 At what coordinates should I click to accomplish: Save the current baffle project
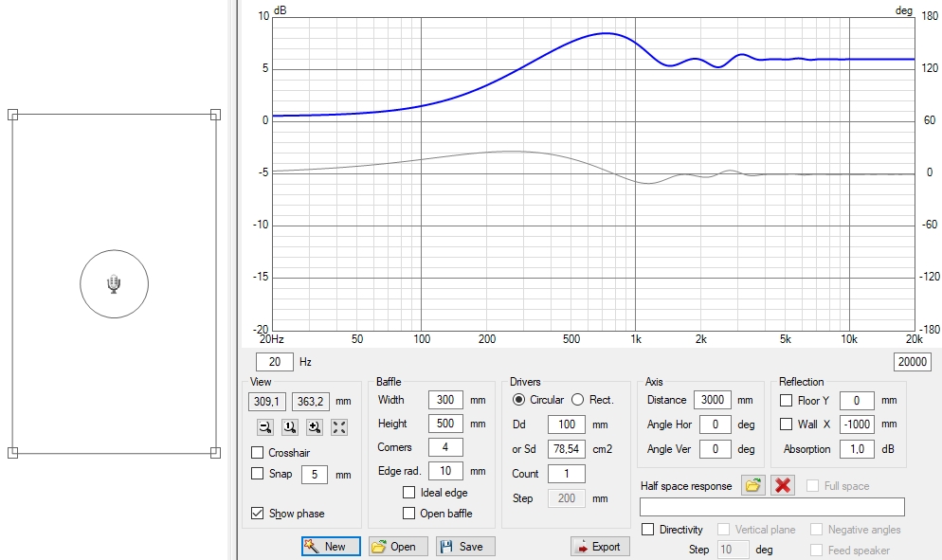465,546
